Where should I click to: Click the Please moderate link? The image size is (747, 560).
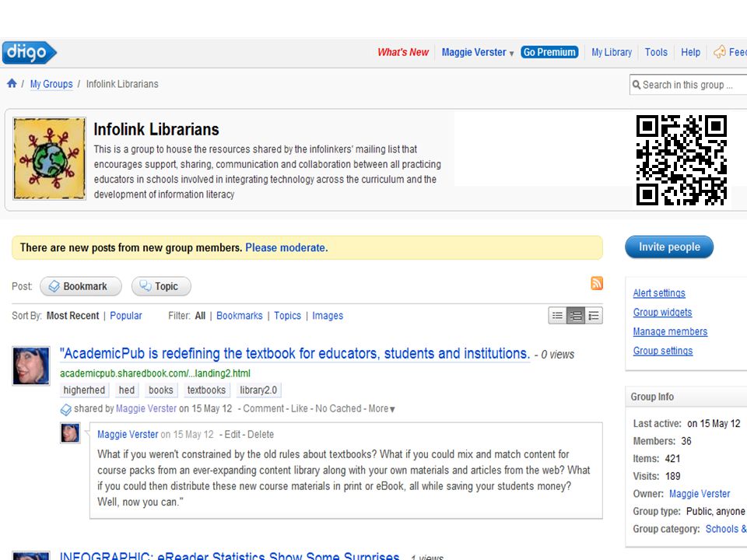[286, 247]
